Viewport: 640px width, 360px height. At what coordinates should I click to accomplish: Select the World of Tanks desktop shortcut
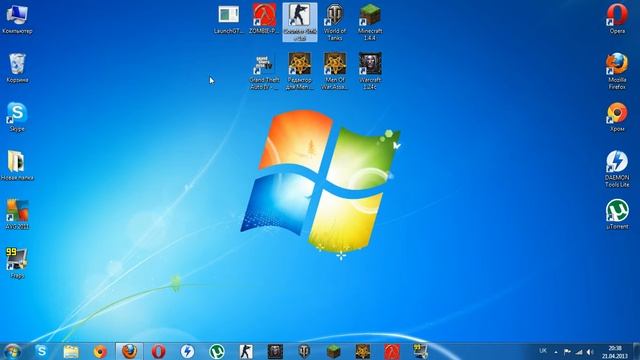click(x=335, y=22)
